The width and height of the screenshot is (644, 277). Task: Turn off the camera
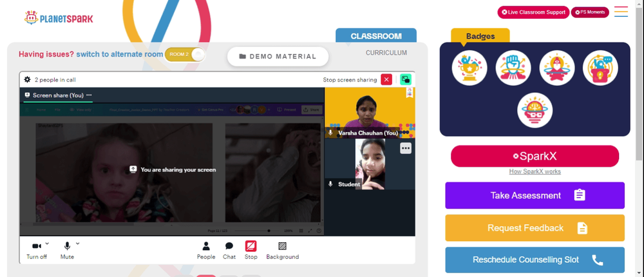(x=37, y=251)
